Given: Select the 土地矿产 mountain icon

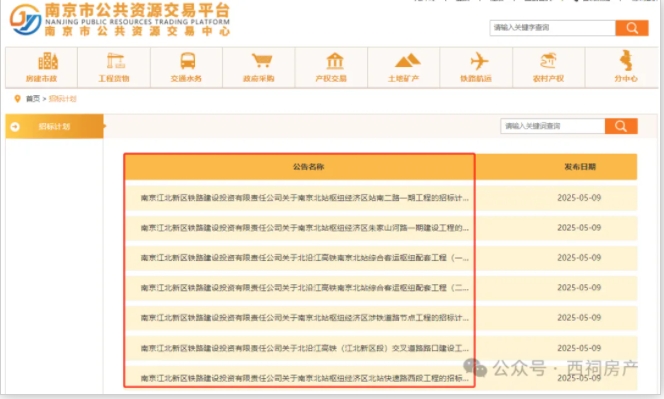Looking at the screenshot, I should pyautogui.click(x=407, y=61).
